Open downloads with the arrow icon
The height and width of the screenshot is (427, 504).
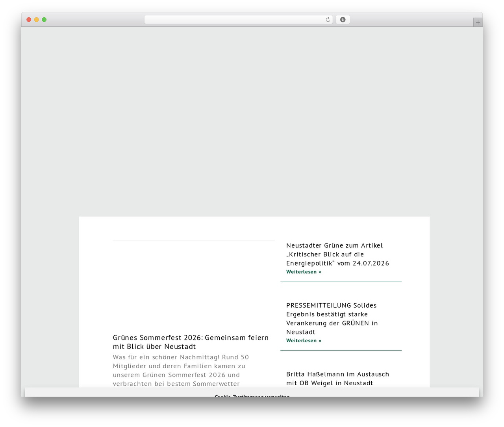pos(343,20)
